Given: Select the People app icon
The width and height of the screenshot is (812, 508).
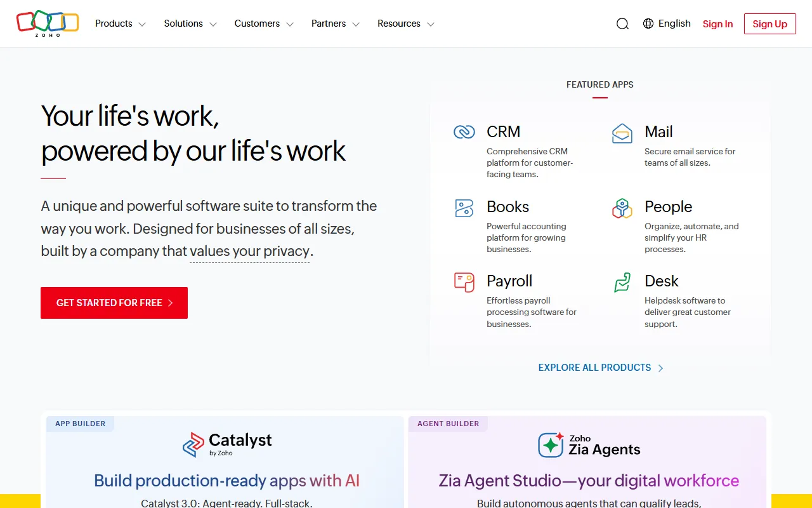Looking at the screenshot, I should [x=622, y=208].
